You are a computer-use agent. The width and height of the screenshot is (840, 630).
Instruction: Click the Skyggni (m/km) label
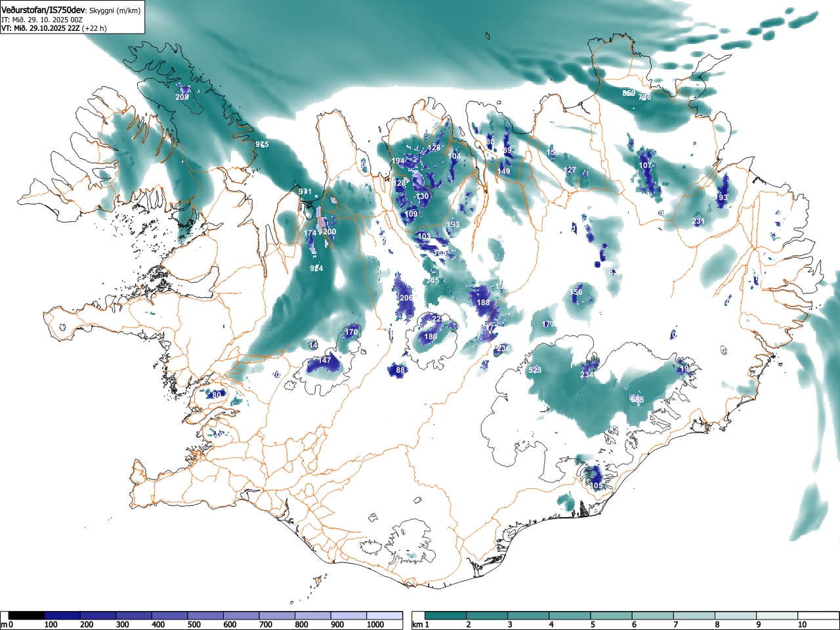(114, 10)
